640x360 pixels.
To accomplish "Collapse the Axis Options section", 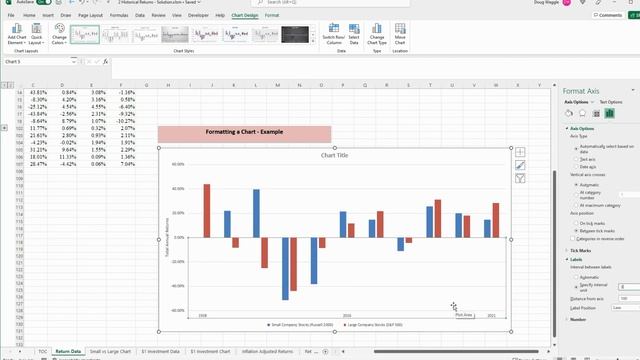I will pos(567,129).
